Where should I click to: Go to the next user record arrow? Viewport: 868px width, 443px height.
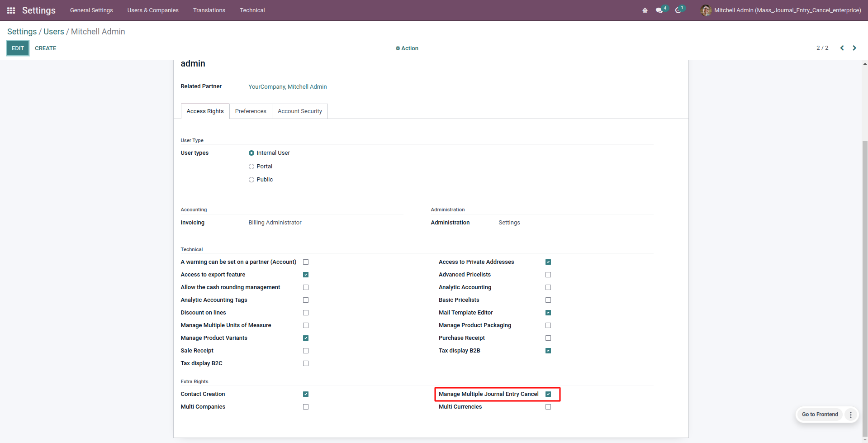[854, 48]
